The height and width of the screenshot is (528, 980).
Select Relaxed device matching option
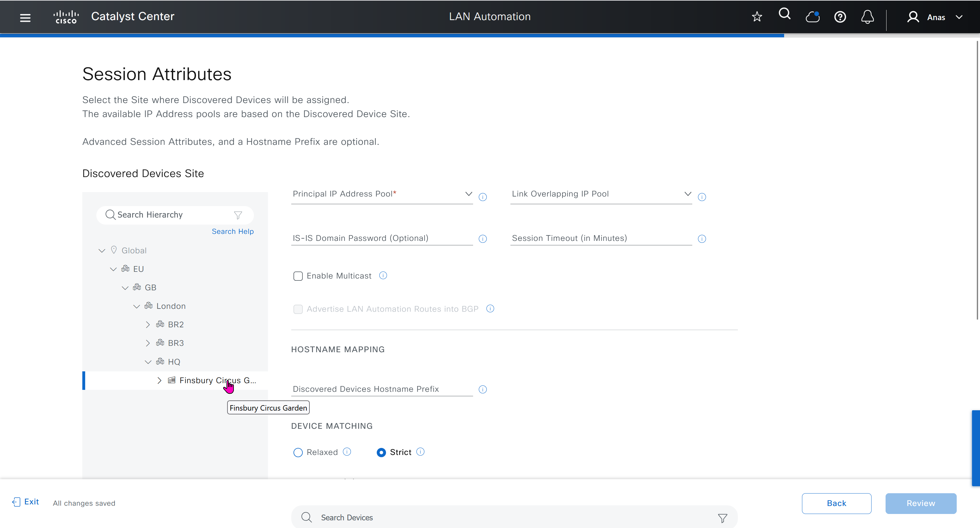pyautogui.click(x=298, y=452)
